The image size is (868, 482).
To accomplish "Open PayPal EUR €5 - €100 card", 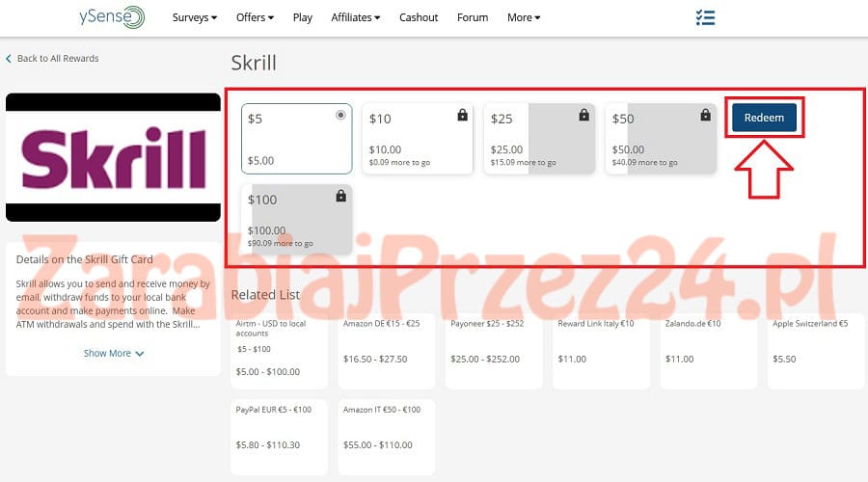I will [x=279, y=438].
